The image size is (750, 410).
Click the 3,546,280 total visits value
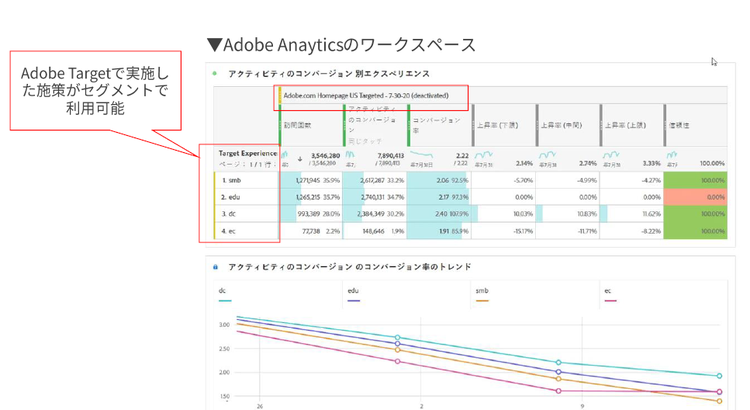(x=325, y=156)
